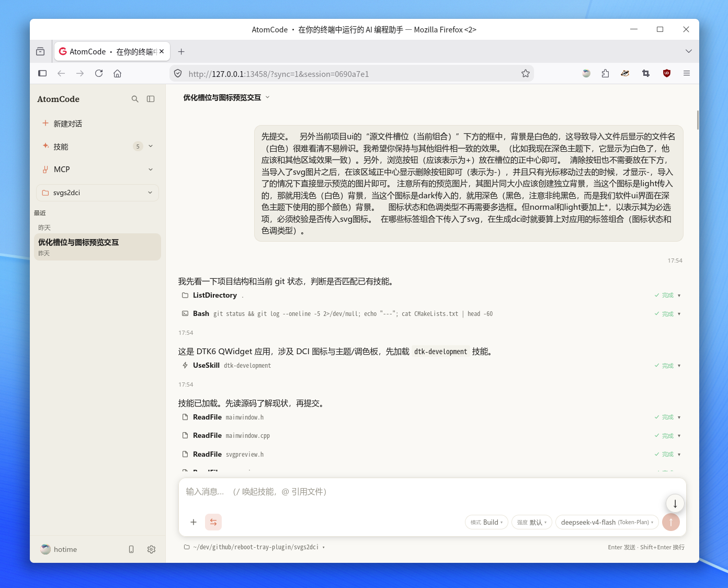Screen dimensions: 728x588
Task: Toggle the Firefox sidebar button
Action: [x=42, y=73]
